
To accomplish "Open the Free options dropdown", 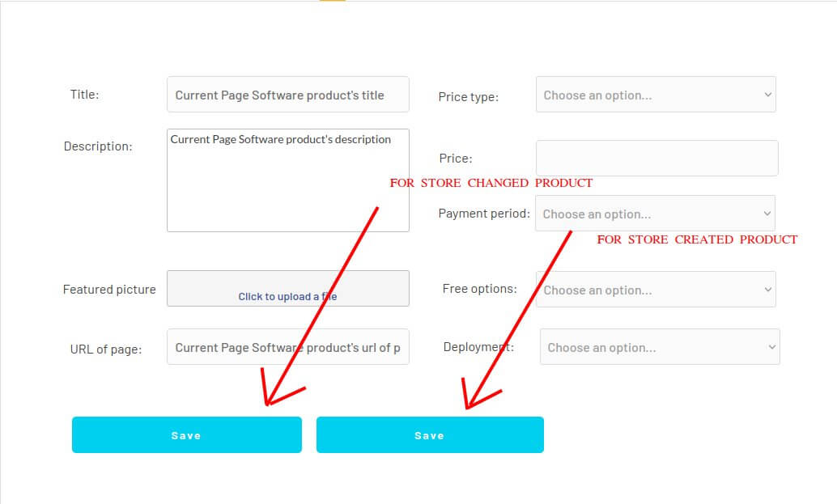I will pos(656,290).
